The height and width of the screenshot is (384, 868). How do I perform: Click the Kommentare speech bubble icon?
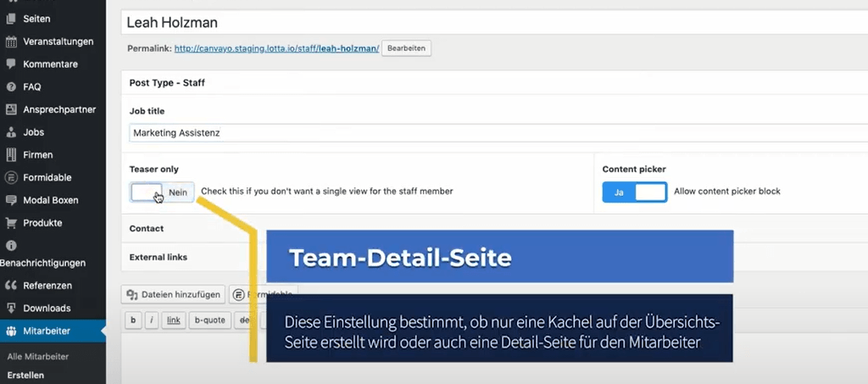pyautogui.click(x=11, y=64)
